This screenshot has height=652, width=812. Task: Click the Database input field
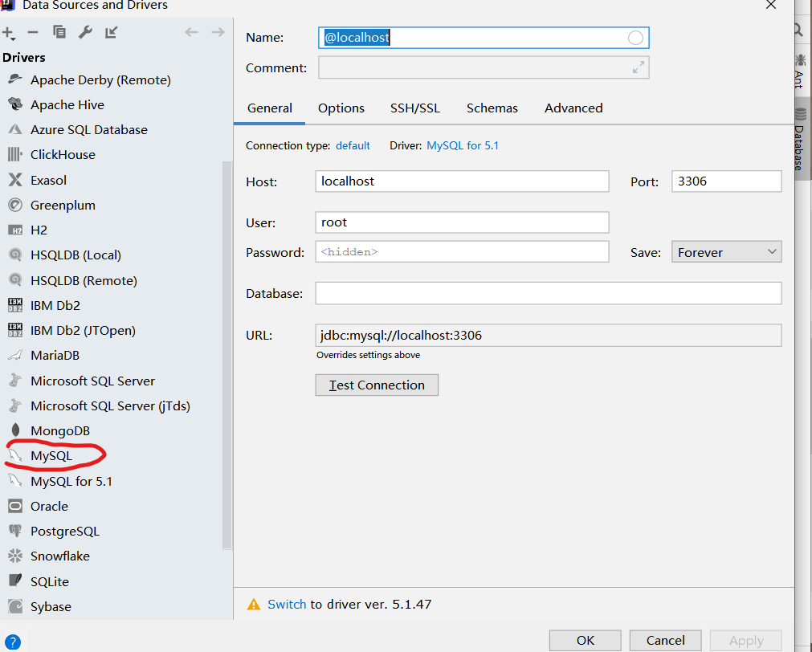pyautogui.click(x=549, y=293)
